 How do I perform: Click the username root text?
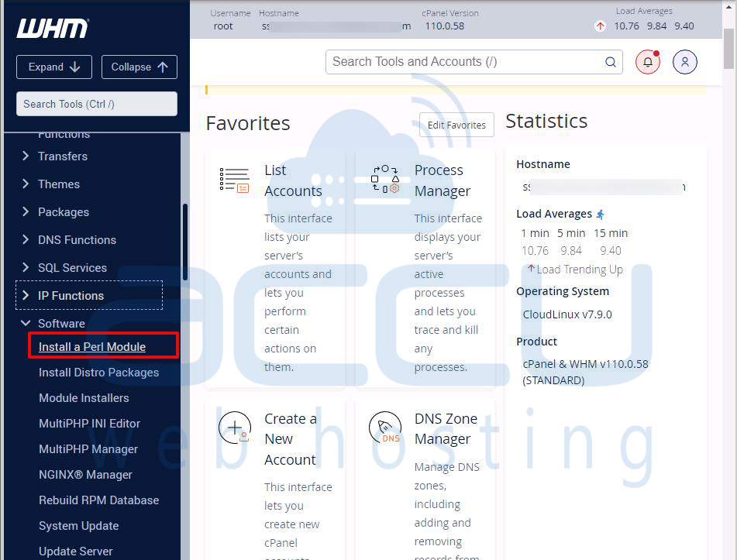pyautogui.click(x=223, y=26)
